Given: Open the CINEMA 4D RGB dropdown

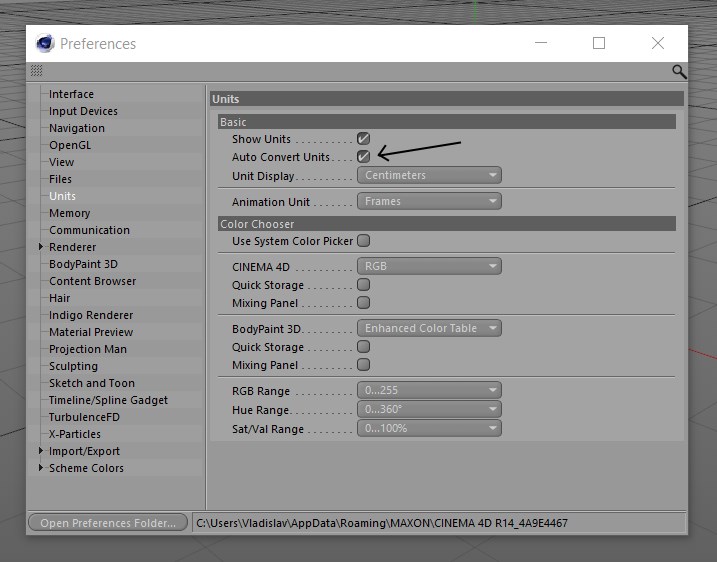Looking at the screenshot, I should tap(429, 266).
